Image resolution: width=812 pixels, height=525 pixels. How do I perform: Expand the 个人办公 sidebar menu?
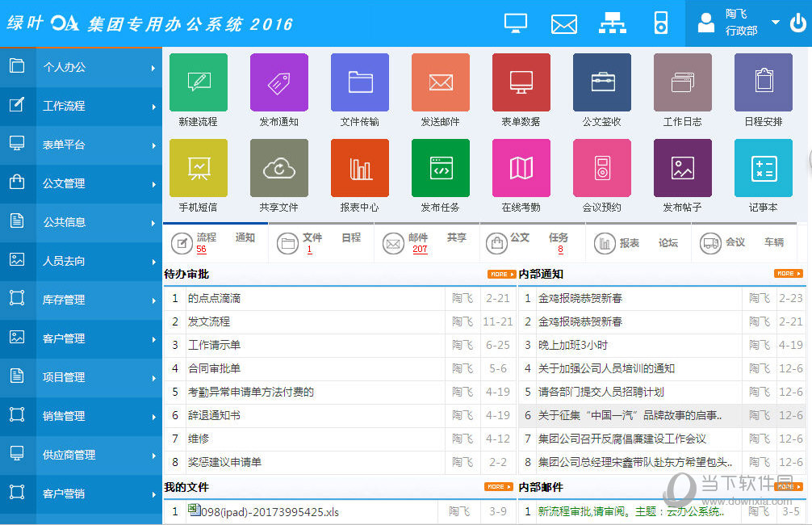[x=81, y=67]
